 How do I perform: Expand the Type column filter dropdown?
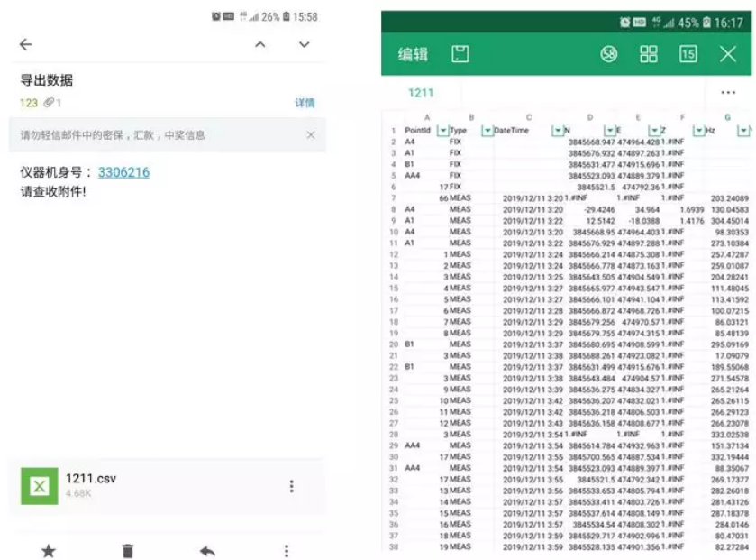(487, 131)
